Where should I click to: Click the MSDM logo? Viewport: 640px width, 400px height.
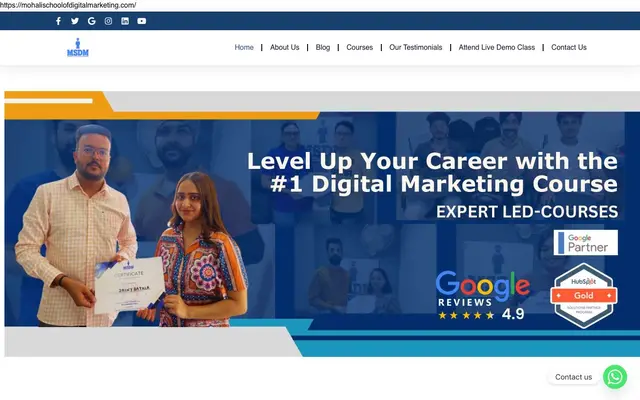coord(78,47)
